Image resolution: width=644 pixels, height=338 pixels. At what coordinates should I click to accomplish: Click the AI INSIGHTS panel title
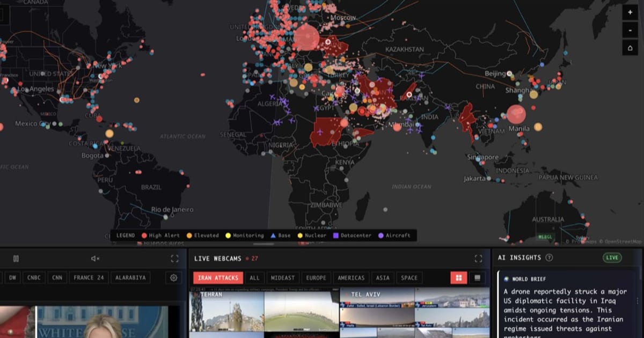click(519, 258)
